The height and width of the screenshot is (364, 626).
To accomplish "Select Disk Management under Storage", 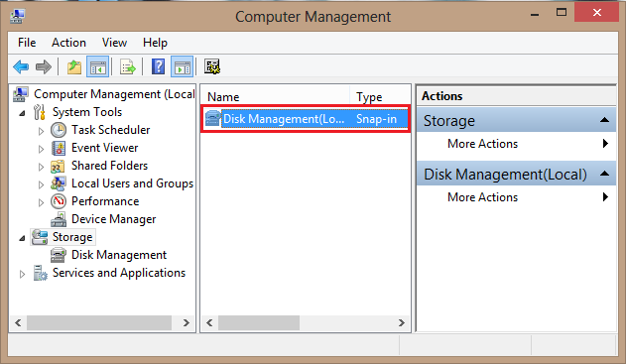I will click(119, 255).
